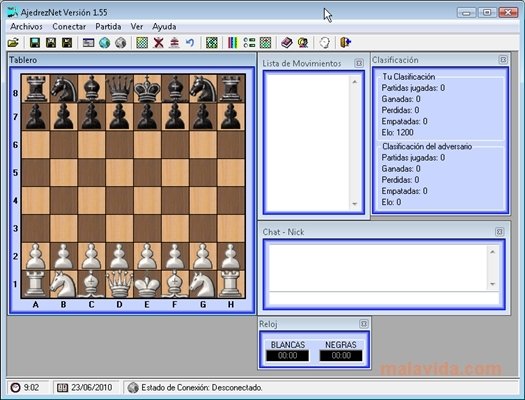The image size is (525, 400).
Task: Select the white queen on D1
Action: pyautogui.click(x=119, y=284)
